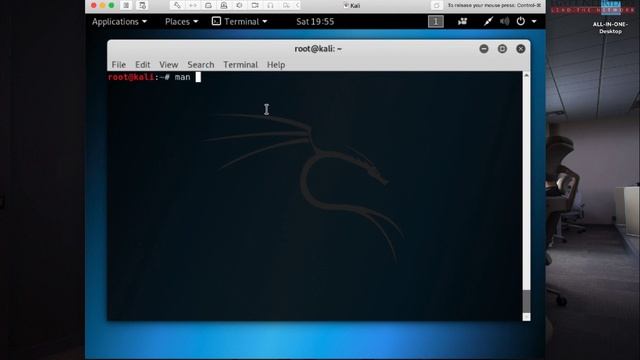This screenshot has width=640, height=360.
Task: Expand the system menu arrow beside power icon
Action: (534, 22)
